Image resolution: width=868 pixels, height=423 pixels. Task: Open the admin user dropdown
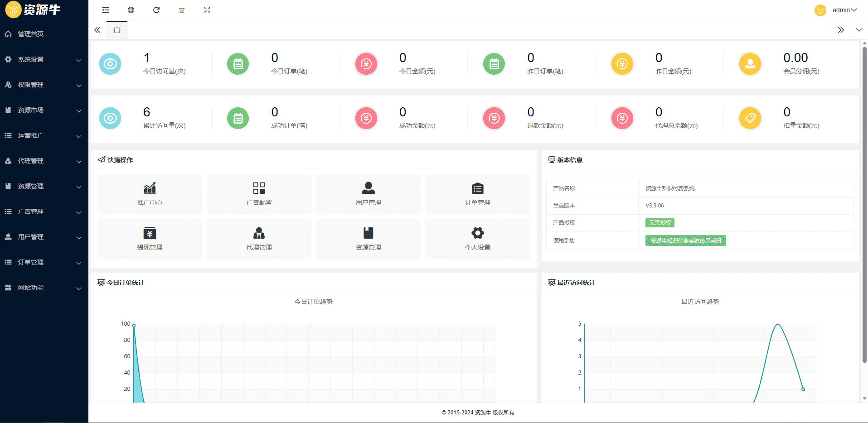tap(844, 10)
